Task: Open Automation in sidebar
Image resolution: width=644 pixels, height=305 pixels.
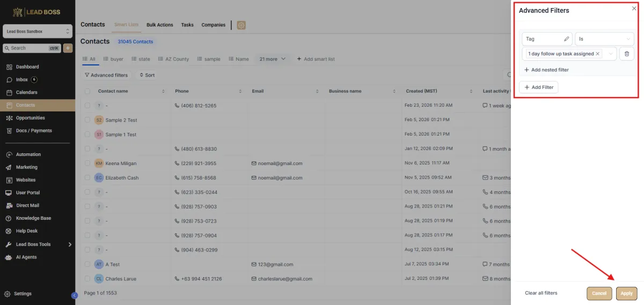Action: 28,154
